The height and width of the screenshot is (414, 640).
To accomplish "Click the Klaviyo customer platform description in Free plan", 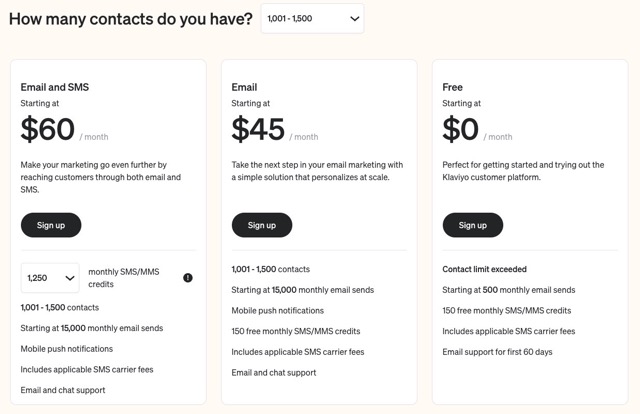I will [x=523, y=171].
